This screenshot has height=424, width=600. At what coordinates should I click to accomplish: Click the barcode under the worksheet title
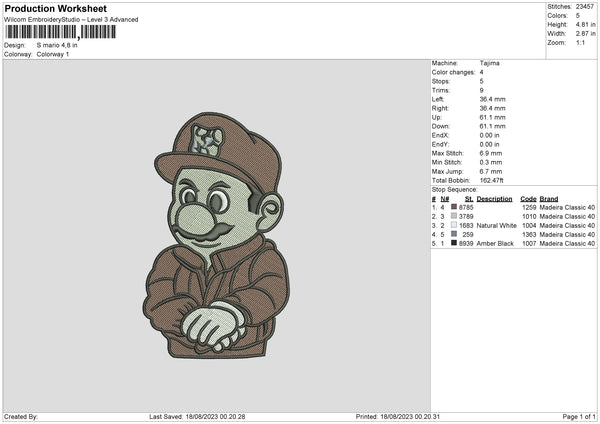coord(60,32)
